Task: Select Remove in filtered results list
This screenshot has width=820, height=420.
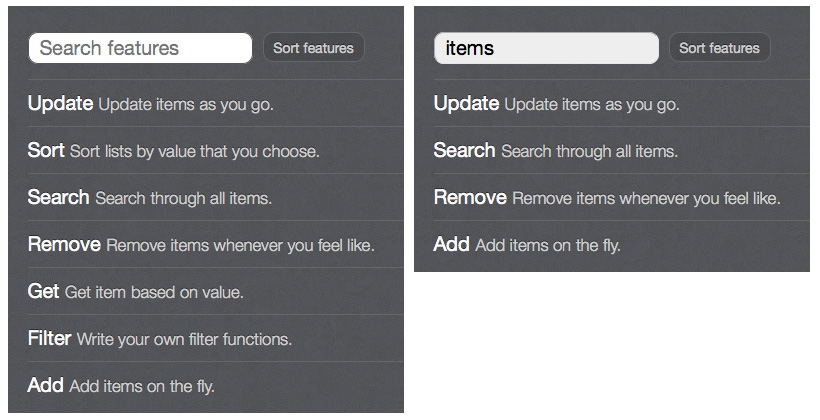Action: (621, 198)
